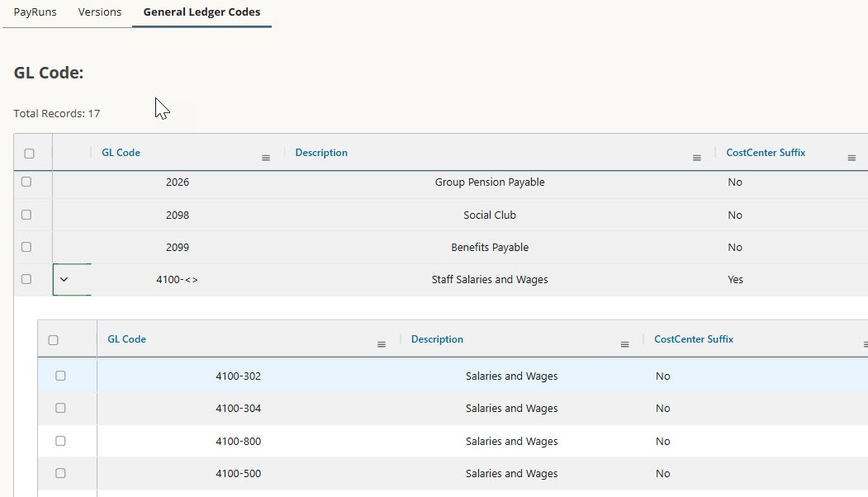868x497 pixels.
Task: Check the 4100-304 row checkbox
Action: coord(60,408)
